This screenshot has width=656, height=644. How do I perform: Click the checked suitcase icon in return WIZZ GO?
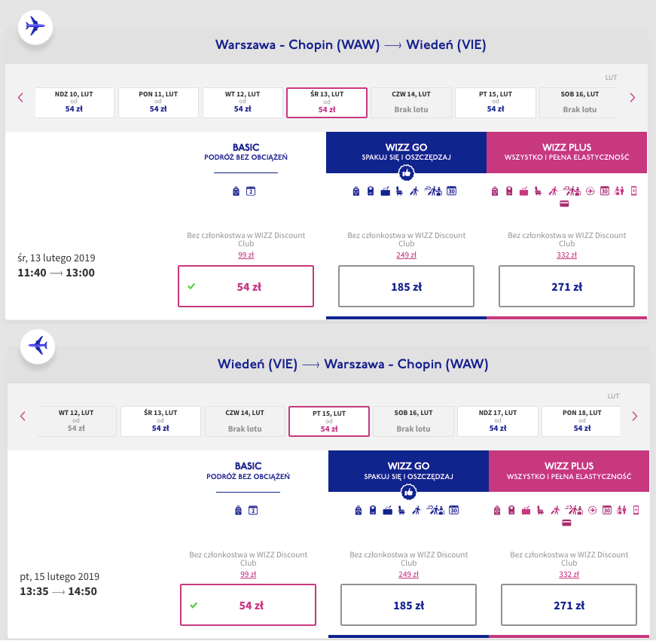point(387,510)
